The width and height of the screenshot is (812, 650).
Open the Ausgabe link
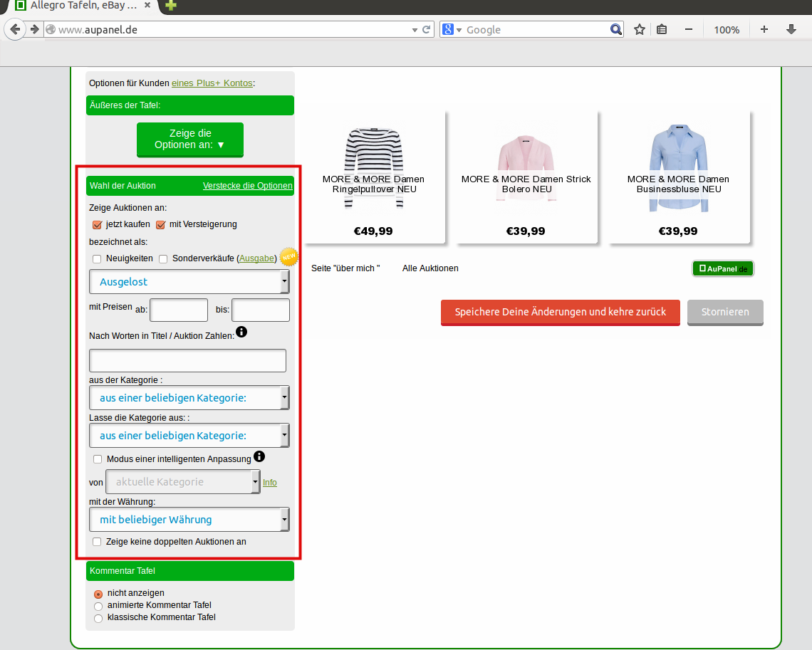coord(256,258)
